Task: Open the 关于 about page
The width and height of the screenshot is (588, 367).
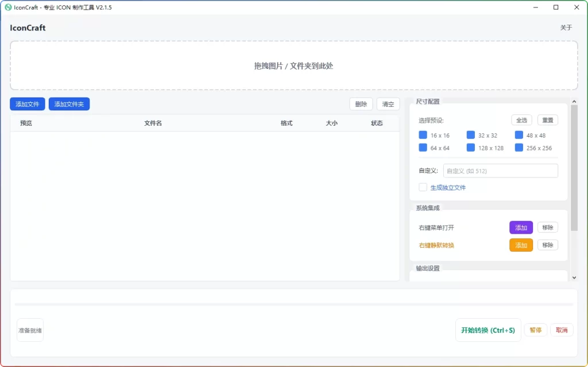Action: coord(566,27)
